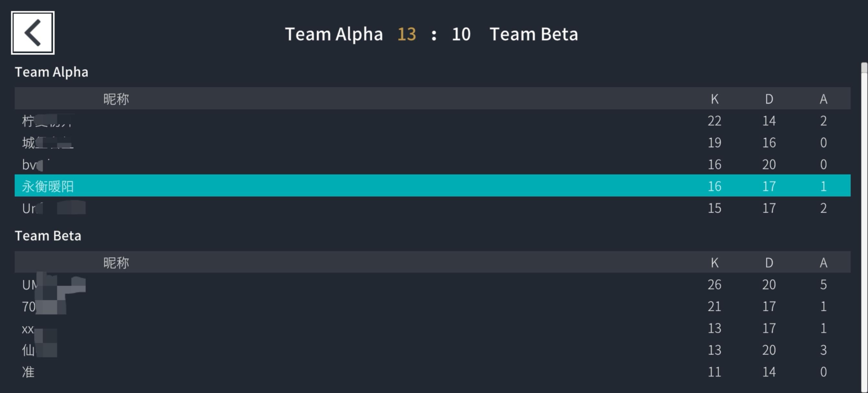Sort Team Alpha table by A column
The width and height of the screenshot is (868, 393).
(x=823, y=99)
